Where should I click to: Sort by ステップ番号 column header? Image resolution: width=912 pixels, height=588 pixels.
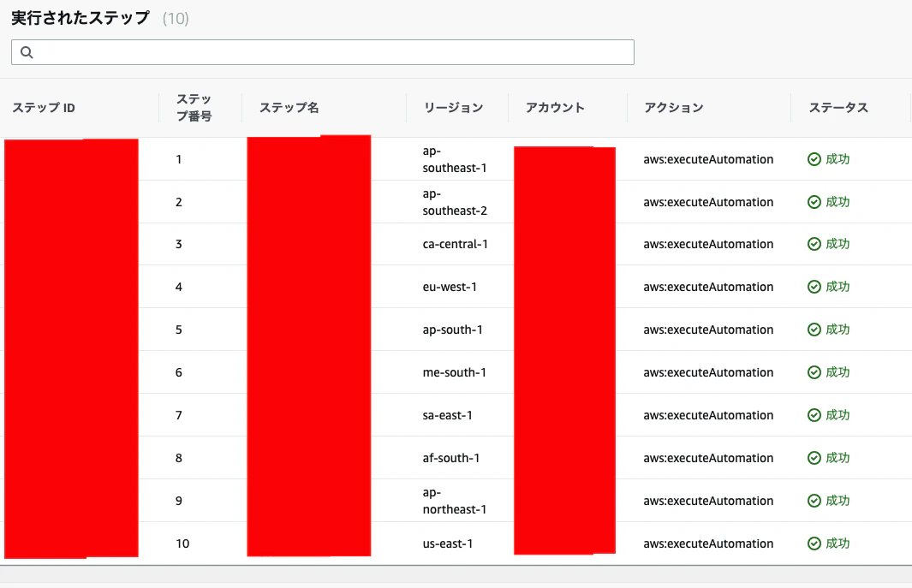pyautogui.click(x=194, y=108)
